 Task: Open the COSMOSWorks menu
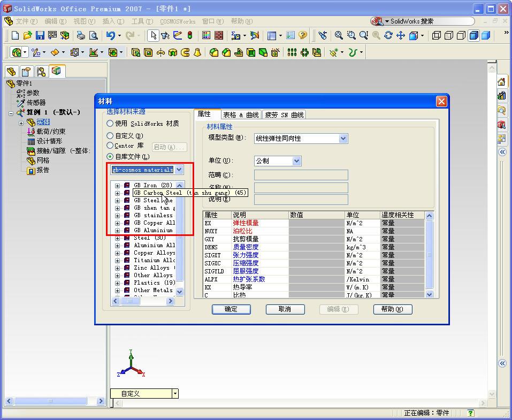[x=178, y=21]
